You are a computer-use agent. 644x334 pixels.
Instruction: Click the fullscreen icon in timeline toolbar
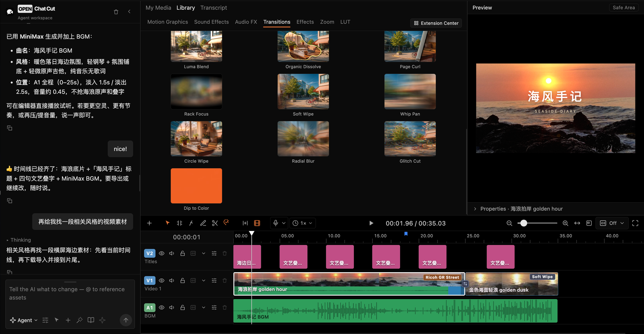click(x=635, y=223)
